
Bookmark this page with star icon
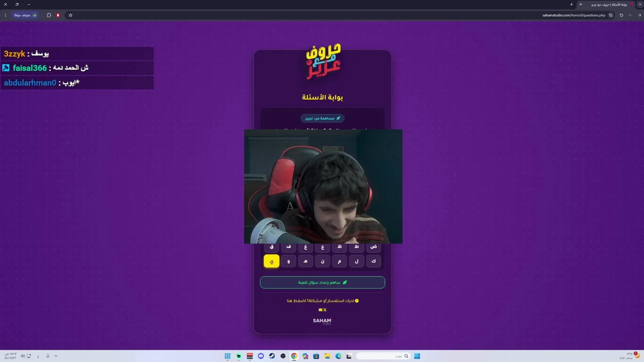click(x=70, y=15)
